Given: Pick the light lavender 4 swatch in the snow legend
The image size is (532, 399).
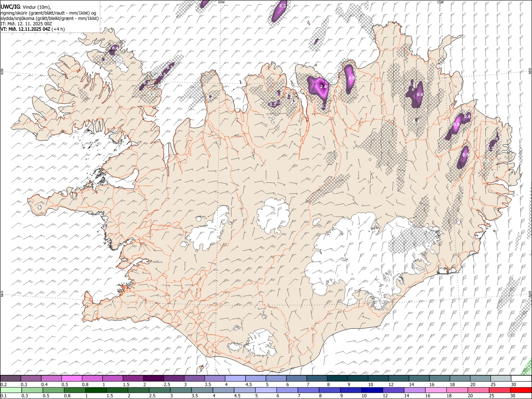Looking at the screenshot, I should [234, 379].
